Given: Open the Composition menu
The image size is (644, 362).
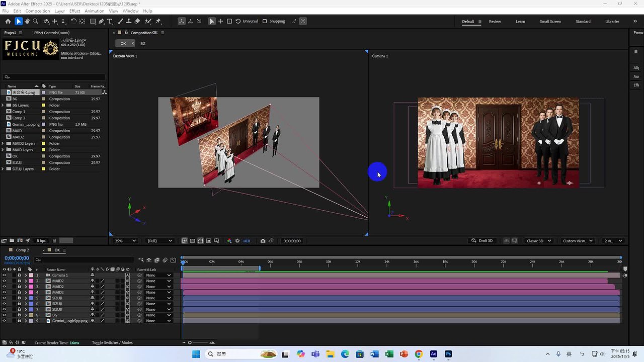Looking at the screenshot, I should coord(38,11).
